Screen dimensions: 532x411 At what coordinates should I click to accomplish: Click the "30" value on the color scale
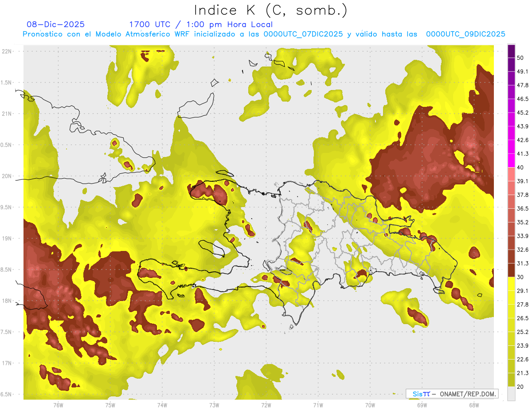click(x=521, y=277)
